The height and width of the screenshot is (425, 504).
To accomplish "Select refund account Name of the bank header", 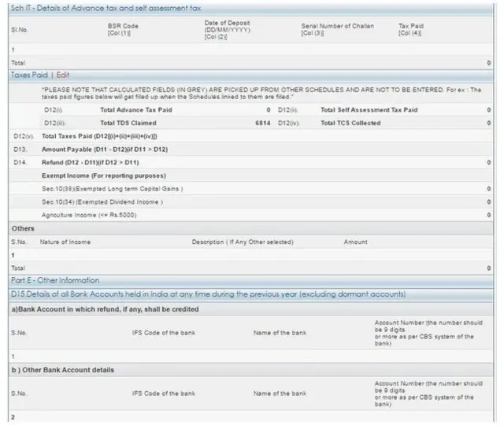I will click(x=280, y=333).
